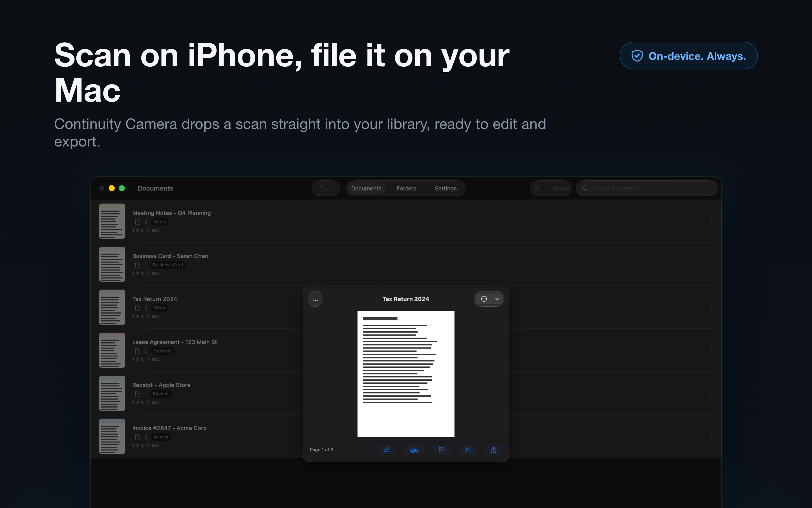Click the document page preview in viewer

coord(406,374)
